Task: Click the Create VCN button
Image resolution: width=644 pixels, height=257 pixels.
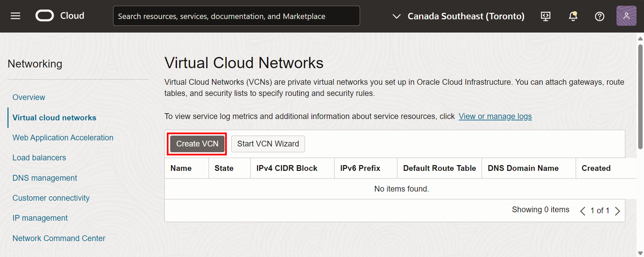Action: click(197, 144)
